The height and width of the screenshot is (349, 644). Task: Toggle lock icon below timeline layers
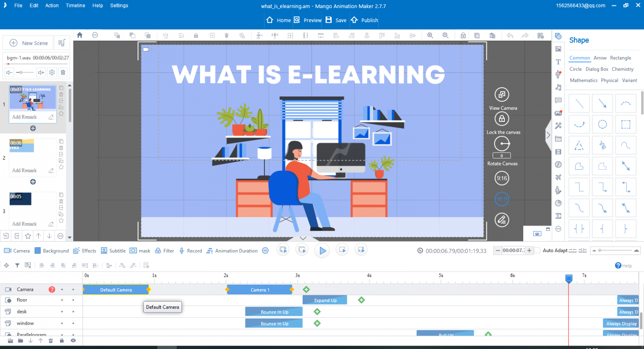(x=62, y=341)
